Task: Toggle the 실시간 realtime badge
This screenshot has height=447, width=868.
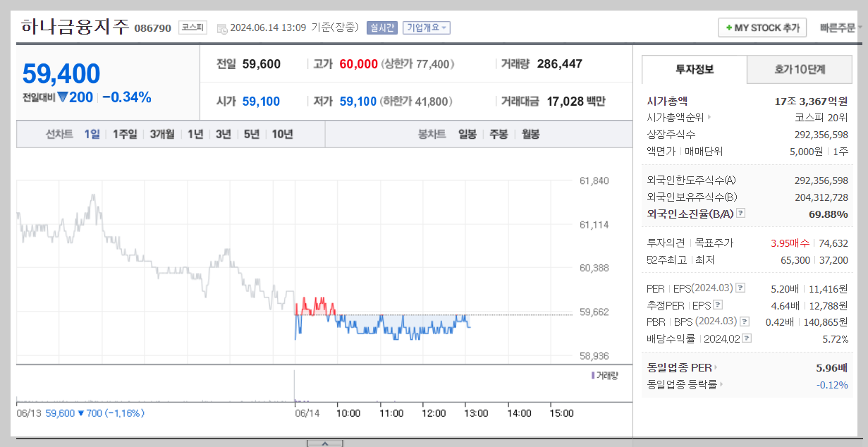Action: 382,27
